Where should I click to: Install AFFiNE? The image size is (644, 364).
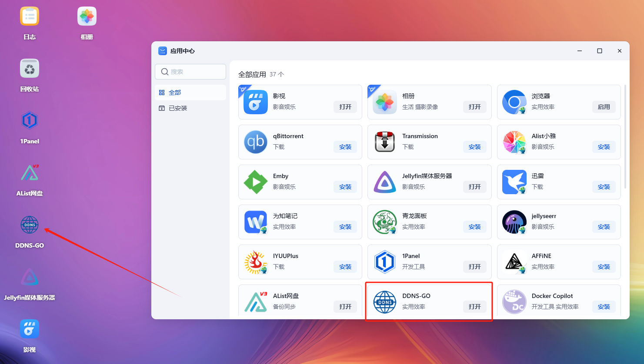604,267
